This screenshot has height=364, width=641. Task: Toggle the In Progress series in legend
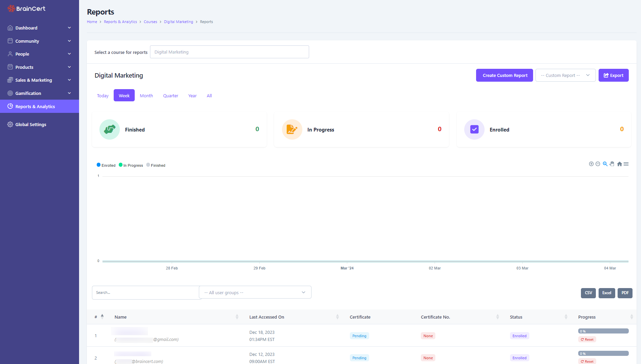click(131, 165)
